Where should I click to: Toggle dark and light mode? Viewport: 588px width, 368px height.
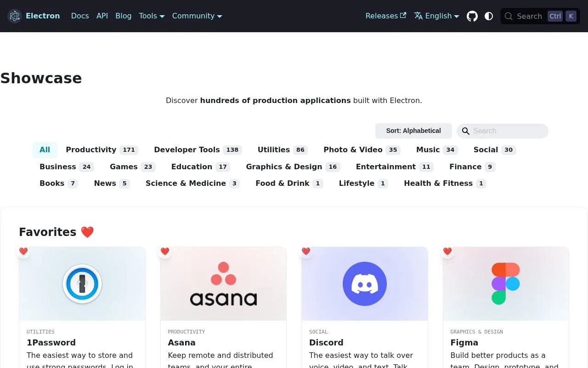click(489, 16)
